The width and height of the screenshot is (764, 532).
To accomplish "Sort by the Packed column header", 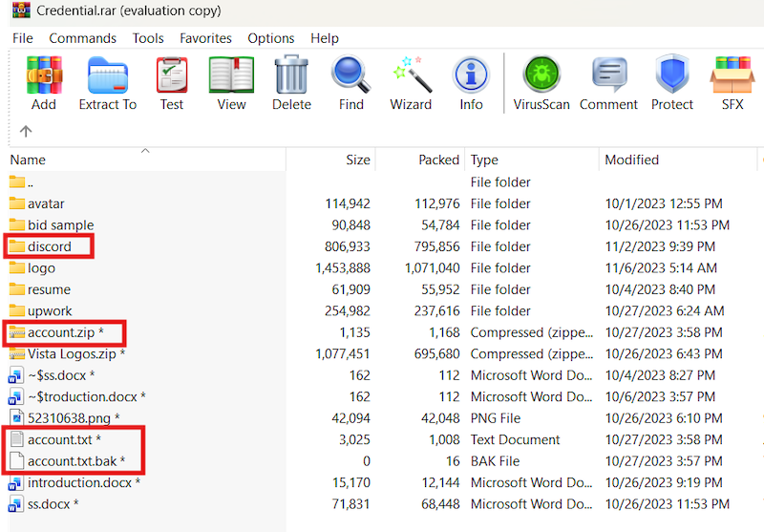I will click(x=420, y=160).
